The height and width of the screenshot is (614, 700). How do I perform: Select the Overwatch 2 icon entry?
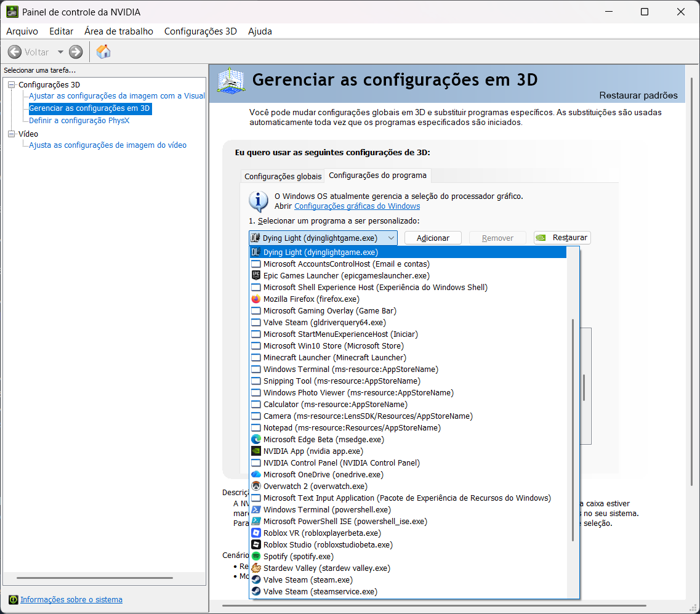[255, 487]
